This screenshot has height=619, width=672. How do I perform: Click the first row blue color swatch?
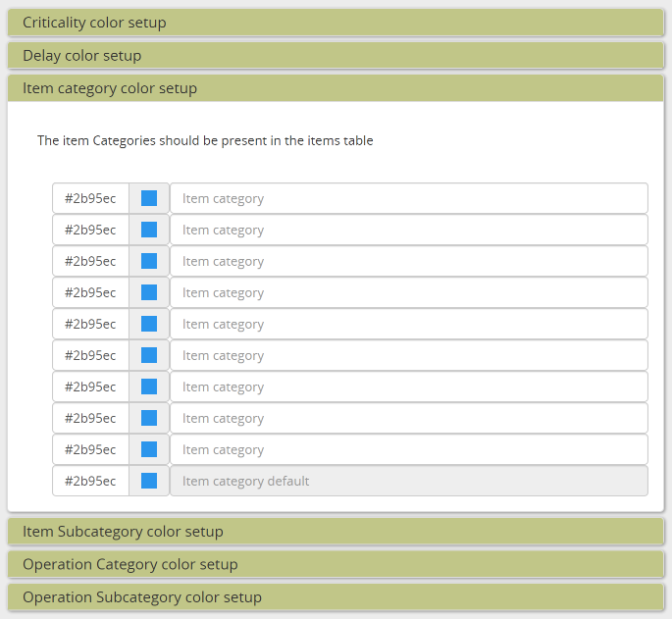(149, 198)
